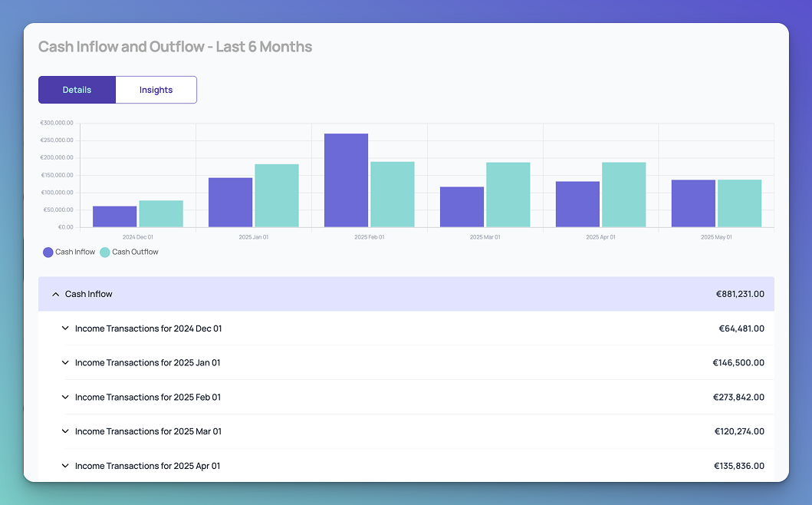
Task: Toggle Cash Outflow legend teal circle
Action: pos(104,252)
